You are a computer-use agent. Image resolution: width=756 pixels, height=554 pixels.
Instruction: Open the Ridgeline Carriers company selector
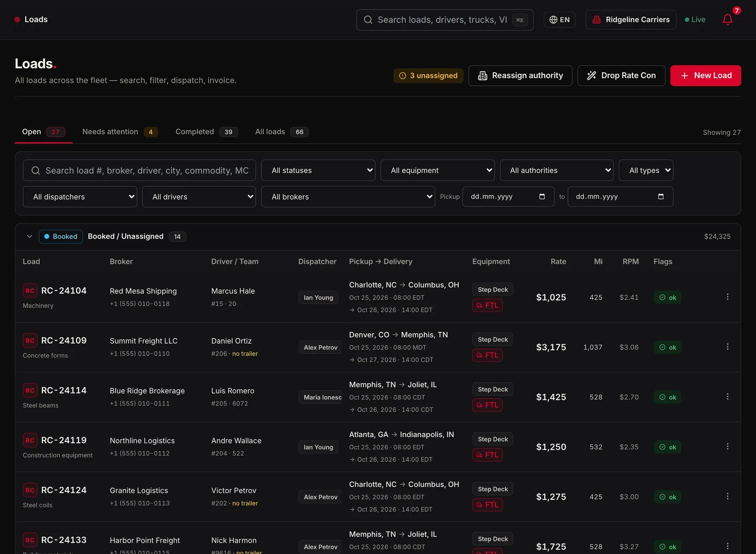[631, 20]
